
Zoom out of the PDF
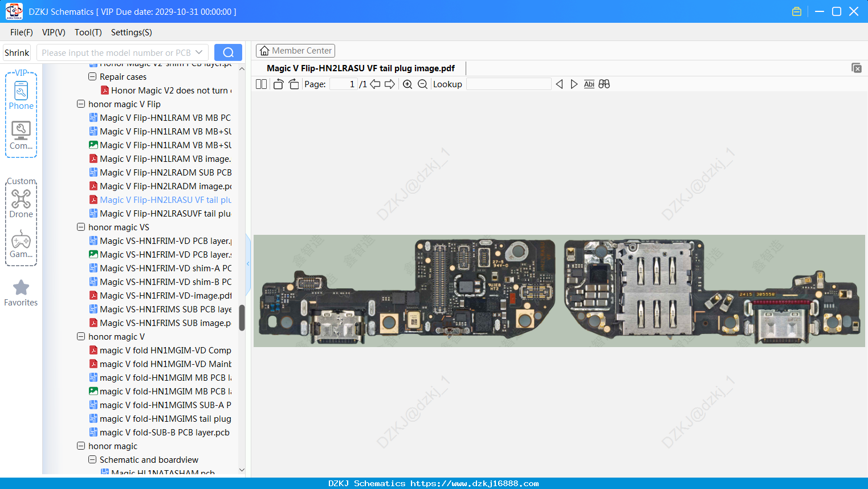pyautogui.click(x=422, y=84)
